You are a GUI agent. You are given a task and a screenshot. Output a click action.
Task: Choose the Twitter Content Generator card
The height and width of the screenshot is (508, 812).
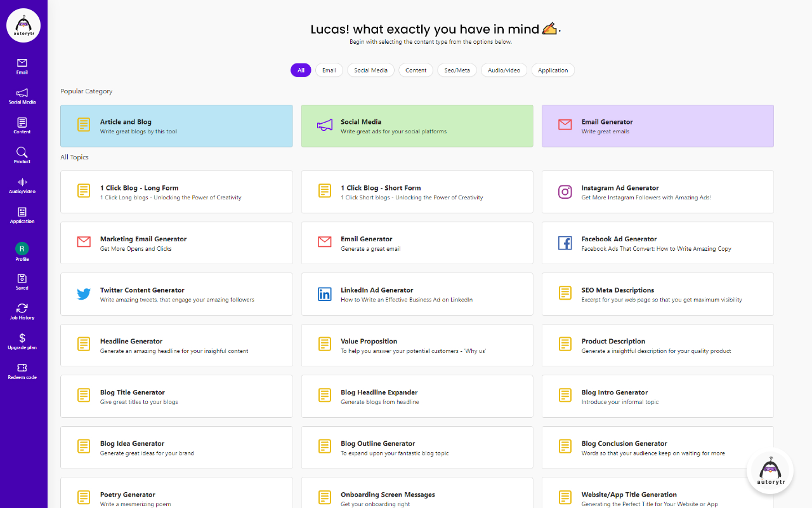pos(176,294)
